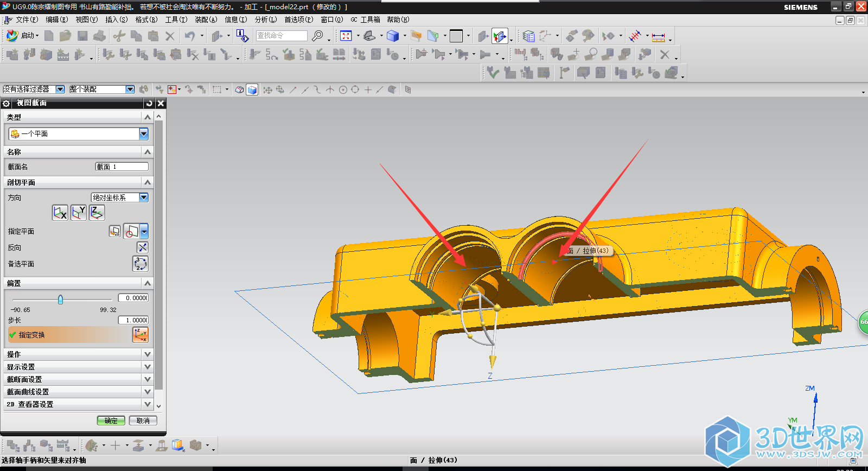Image resolution: width=868 pixels, height=471 pixels.
Task: Toggle shaded cube selection icon in selection bar
Action: click(x=252, y=90)
